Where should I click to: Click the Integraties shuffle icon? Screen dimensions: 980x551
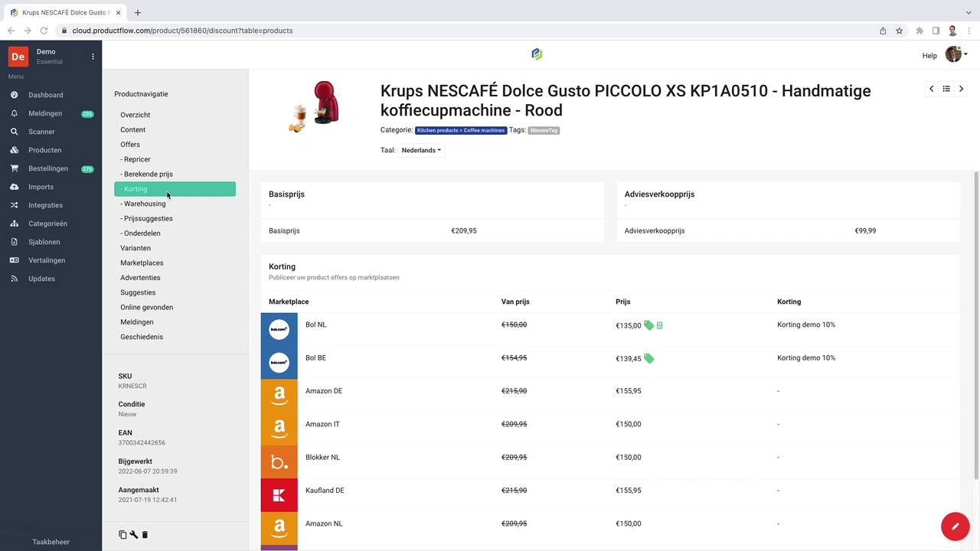coord(14,205)
